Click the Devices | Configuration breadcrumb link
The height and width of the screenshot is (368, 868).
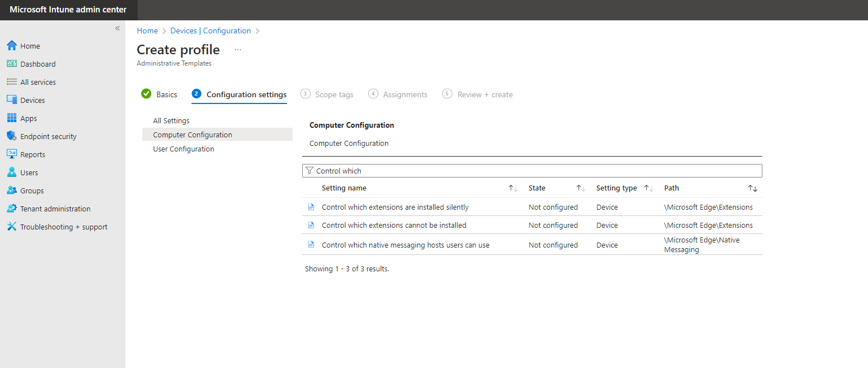(x=211, y=31)
